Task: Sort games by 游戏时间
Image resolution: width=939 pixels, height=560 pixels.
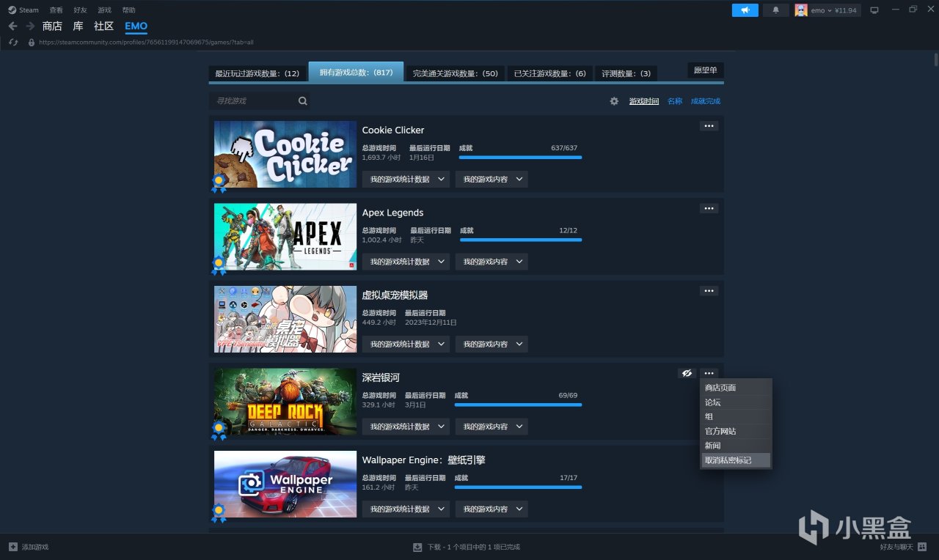Action: (644, 101)
